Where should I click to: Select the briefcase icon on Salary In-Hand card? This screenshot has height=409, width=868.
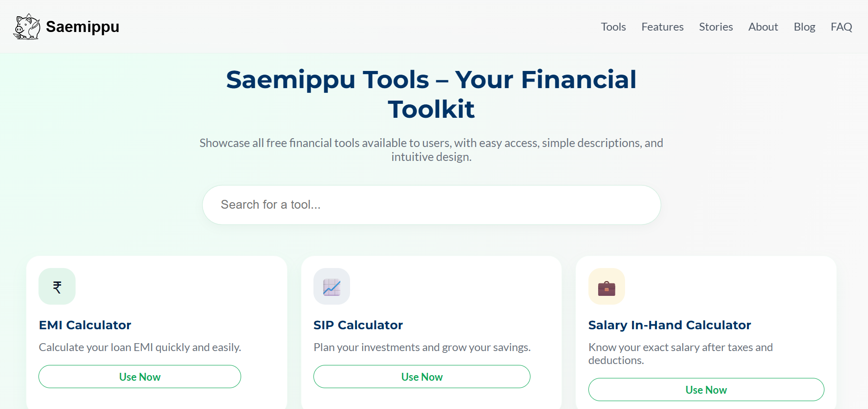(606, 286)
